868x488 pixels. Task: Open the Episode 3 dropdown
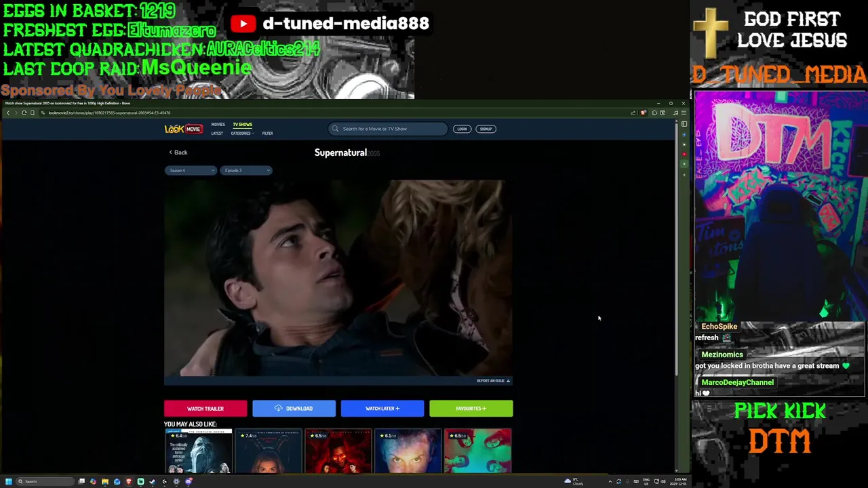coord(245,170)
